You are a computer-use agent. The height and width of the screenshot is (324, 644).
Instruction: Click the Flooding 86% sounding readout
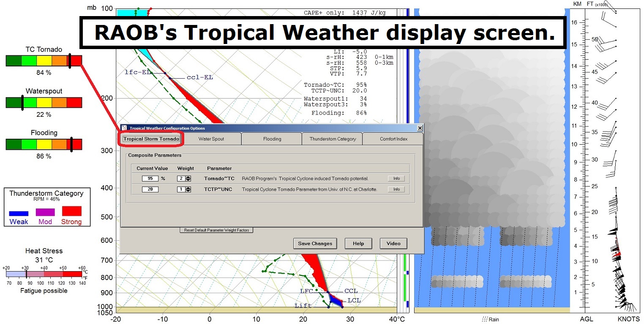[339, 113]
